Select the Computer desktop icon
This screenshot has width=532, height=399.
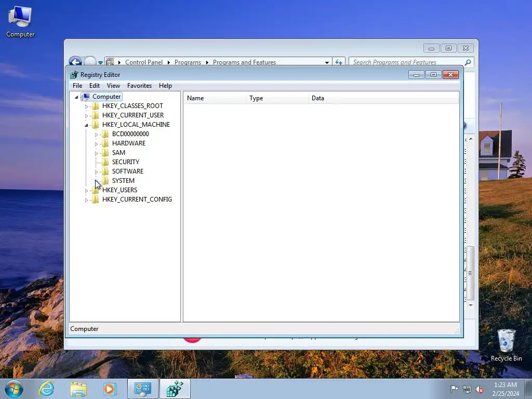coord(20,22)
